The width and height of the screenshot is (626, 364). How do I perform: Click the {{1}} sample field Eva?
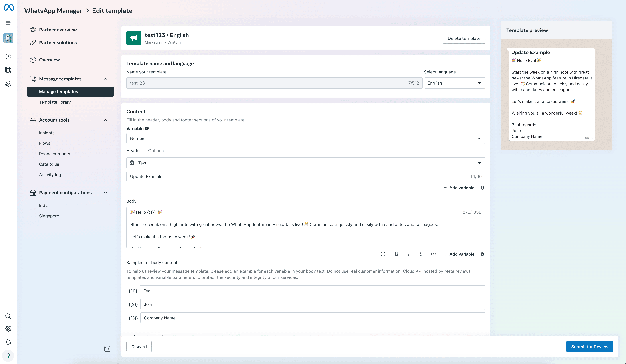[312, 291]
